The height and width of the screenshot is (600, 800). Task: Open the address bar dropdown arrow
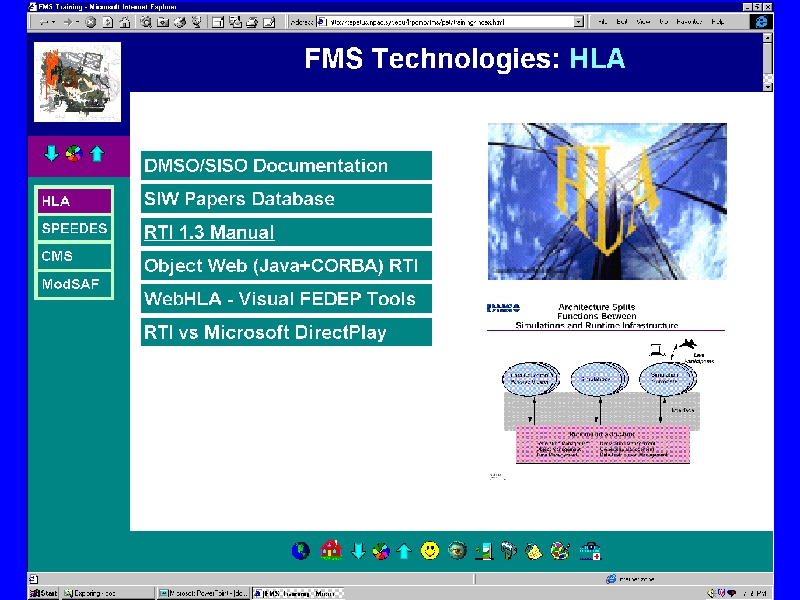[579, 22]
